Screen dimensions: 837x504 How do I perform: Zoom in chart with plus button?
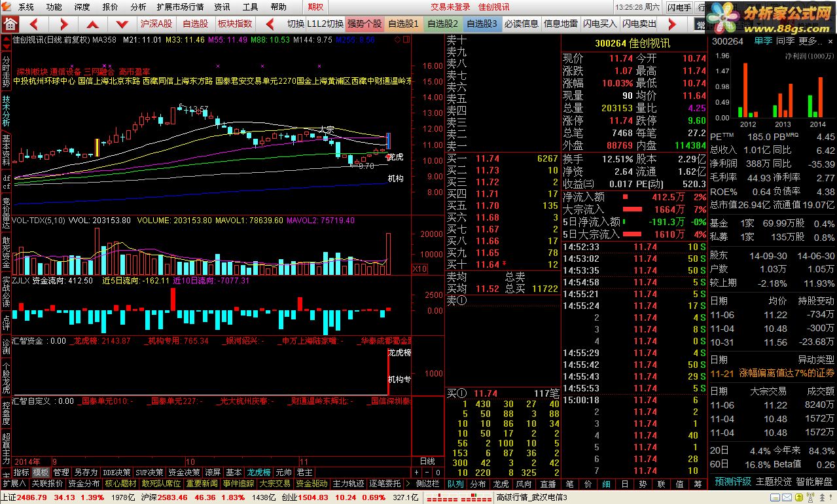point(417,472)
